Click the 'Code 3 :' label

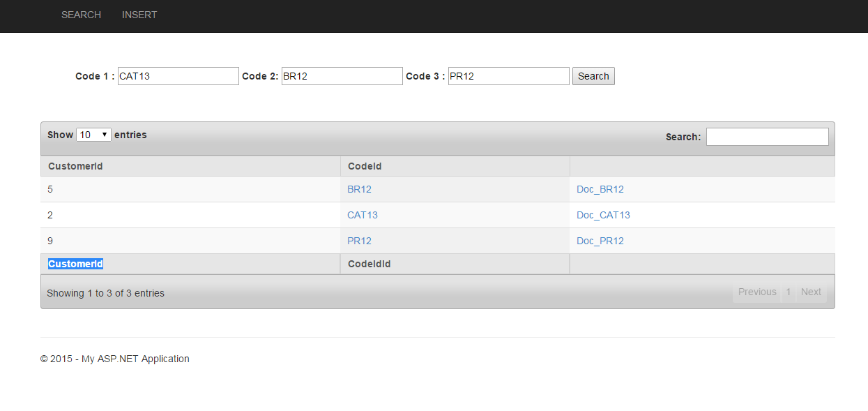(425, 76)
